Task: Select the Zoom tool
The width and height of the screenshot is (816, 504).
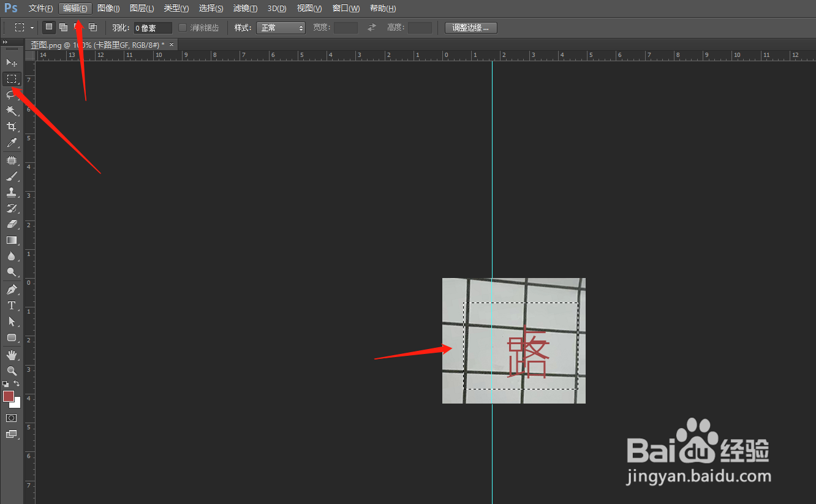Action: click(12, 371)
